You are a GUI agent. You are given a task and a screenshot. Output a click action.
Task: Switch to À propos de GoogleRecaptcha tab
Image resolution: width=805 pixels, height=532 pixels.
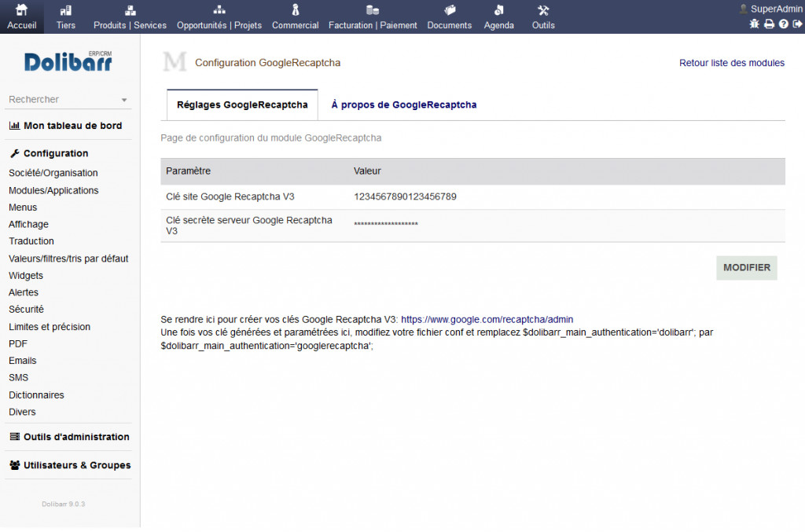403,105
